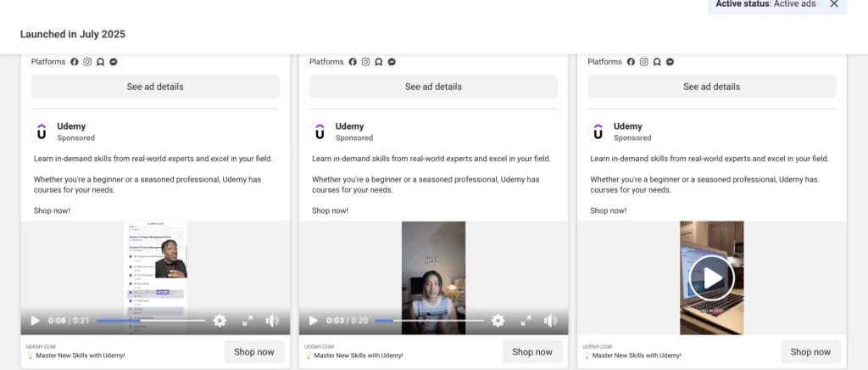Mute the 0:08 / 0:21 video volume

coord(272,321)
